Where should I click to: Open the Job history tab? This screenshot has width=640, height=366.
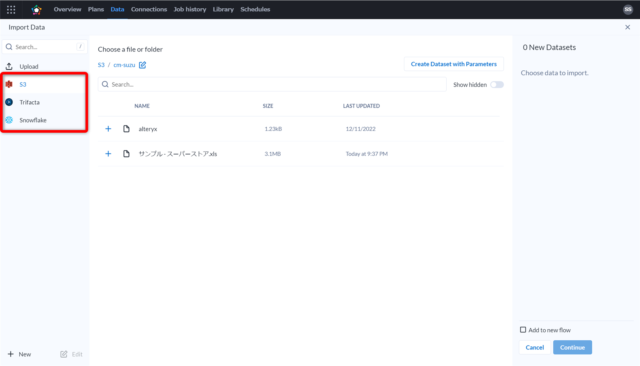190,9
